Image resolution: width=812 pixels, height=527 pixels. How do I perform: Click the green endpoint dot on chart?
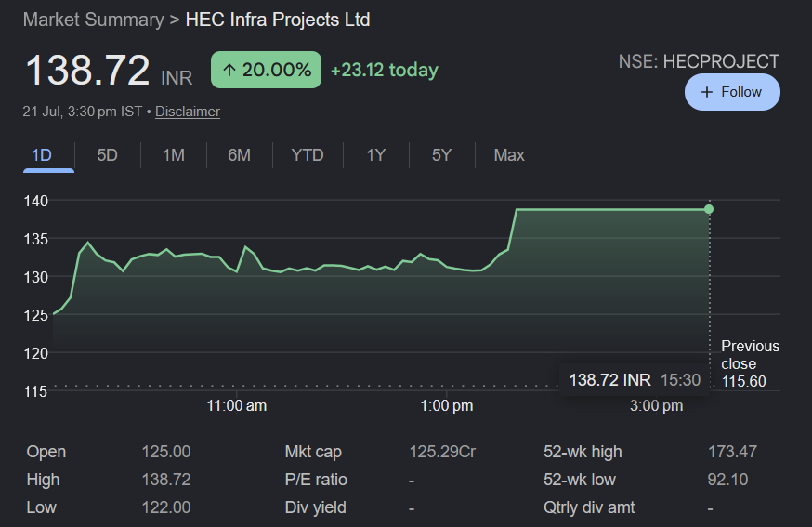click(709, 209)
